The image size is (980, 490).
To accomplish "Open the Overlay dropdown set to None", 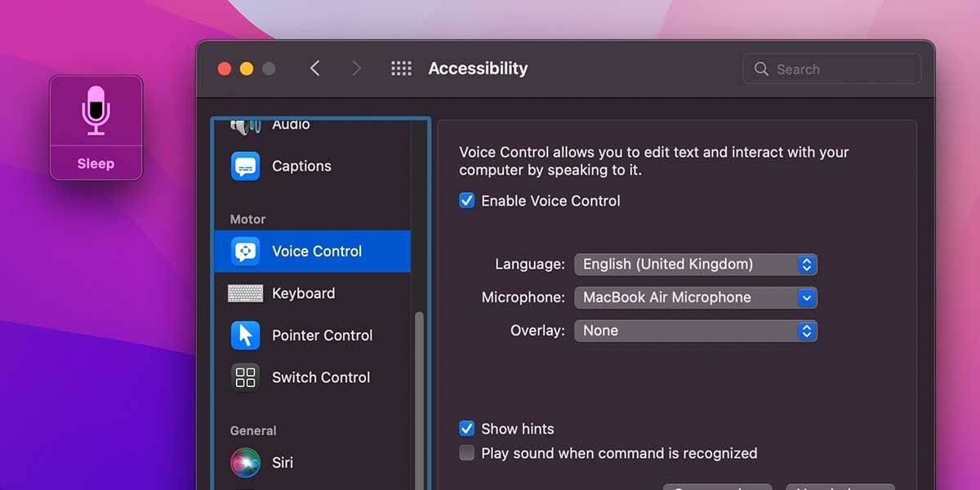I will point(696,331).
